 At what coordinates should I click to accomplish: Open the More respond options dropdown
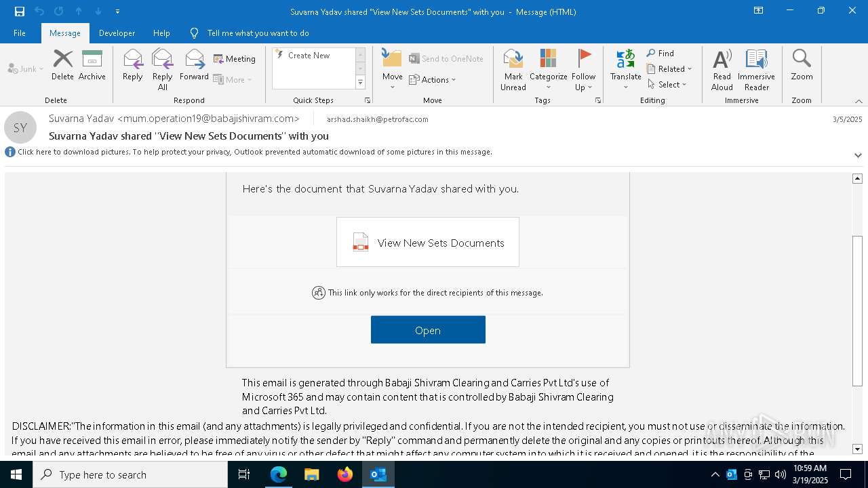click(233, 79)
